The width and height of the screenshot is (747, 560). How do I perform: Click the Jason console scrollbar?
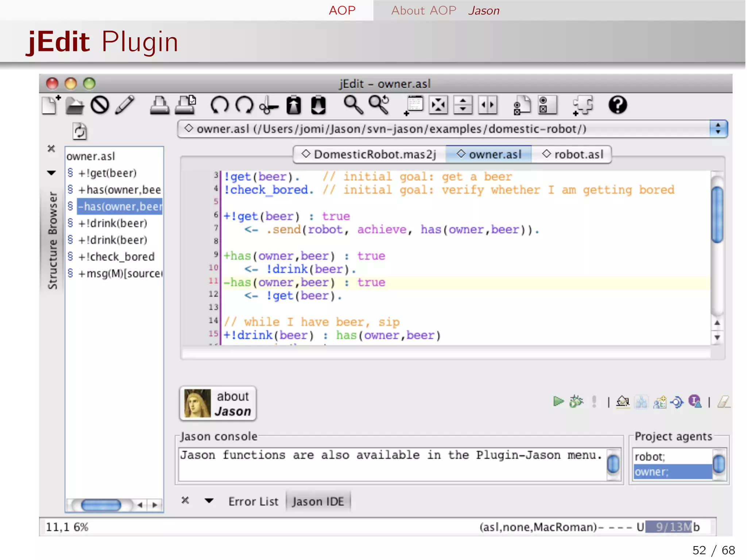coord(614,464)
